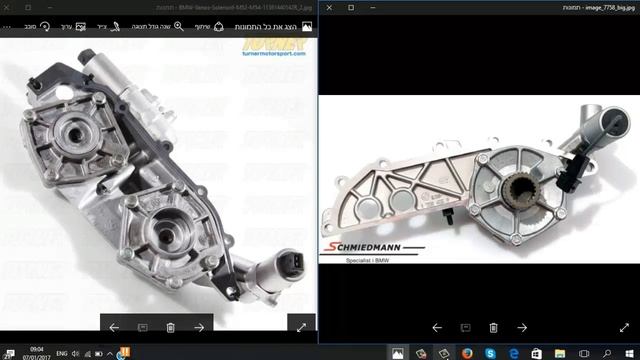Screen dimensions: 640x360
Task: Launch Microsoft Edge from the taskbar
Action: pos(513,353)
